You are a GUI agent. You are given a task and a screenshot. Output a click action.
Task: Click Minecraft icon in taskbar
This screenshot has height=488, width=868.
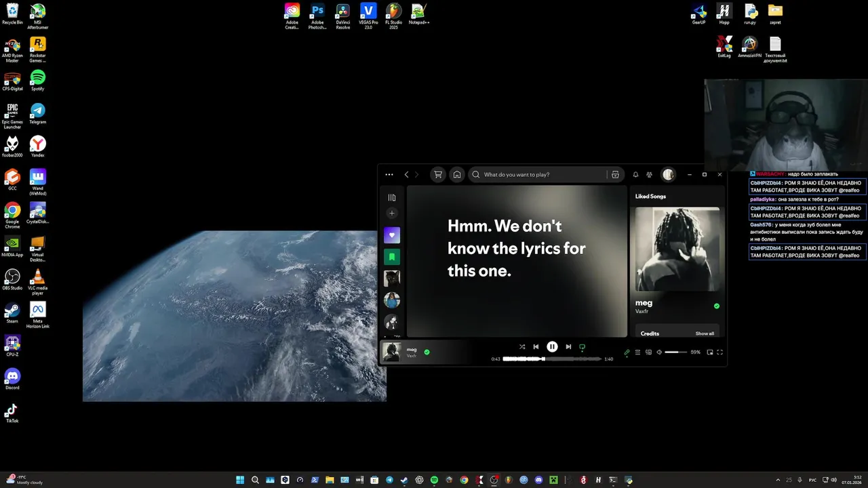(x=553, y=480)
